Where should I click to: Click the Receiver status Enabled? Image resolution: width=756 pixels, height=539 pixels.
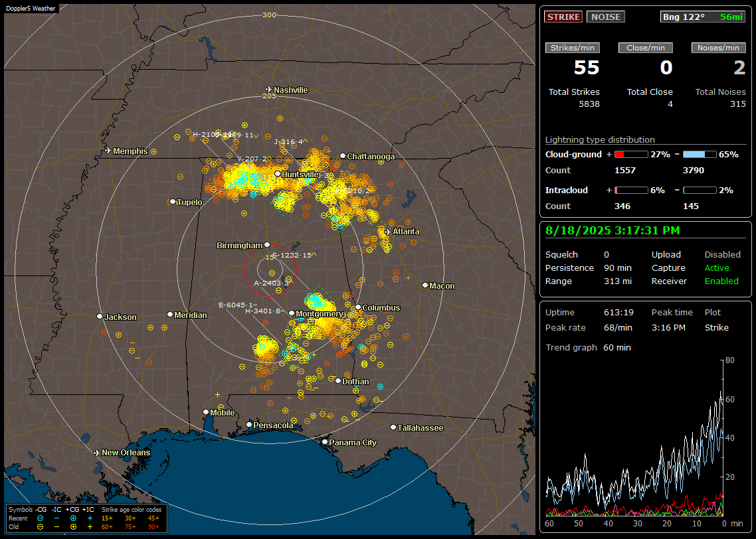click(721, 281)
